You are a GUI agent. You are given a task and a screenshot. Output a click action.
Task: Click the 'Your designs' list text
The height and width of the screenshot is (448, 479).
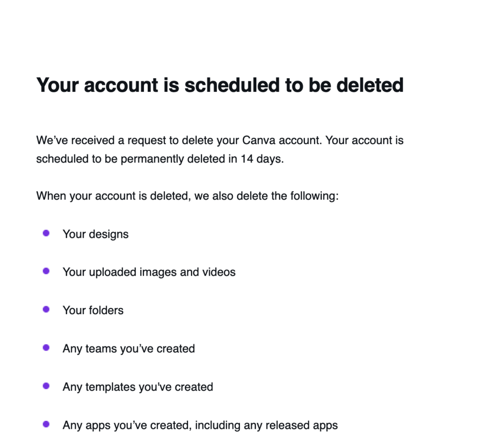pos(95,234)
